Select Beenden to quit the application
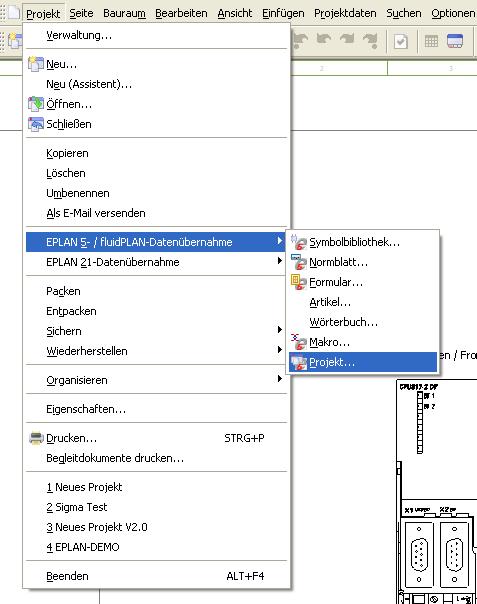The width and height of the screenshot is (477, 604). 156,576
